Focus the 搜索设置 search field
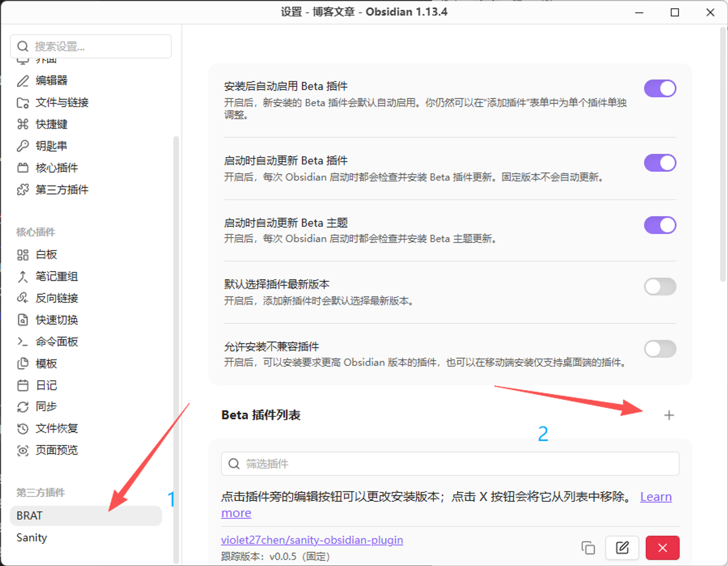 click(91, 46)
